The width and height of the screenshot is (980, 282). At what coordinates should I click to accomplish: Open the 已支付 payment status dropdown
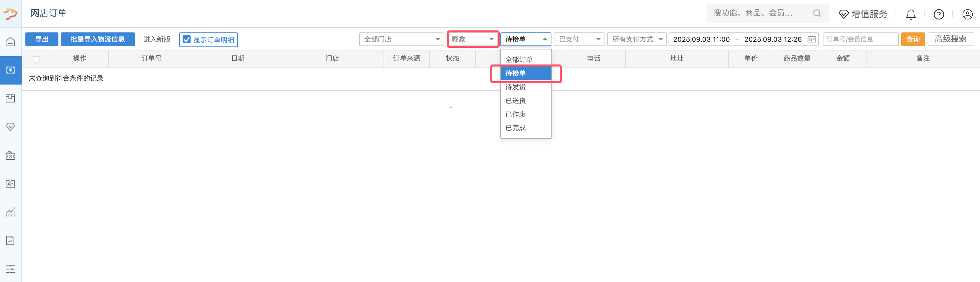click(x=579, y=39)
